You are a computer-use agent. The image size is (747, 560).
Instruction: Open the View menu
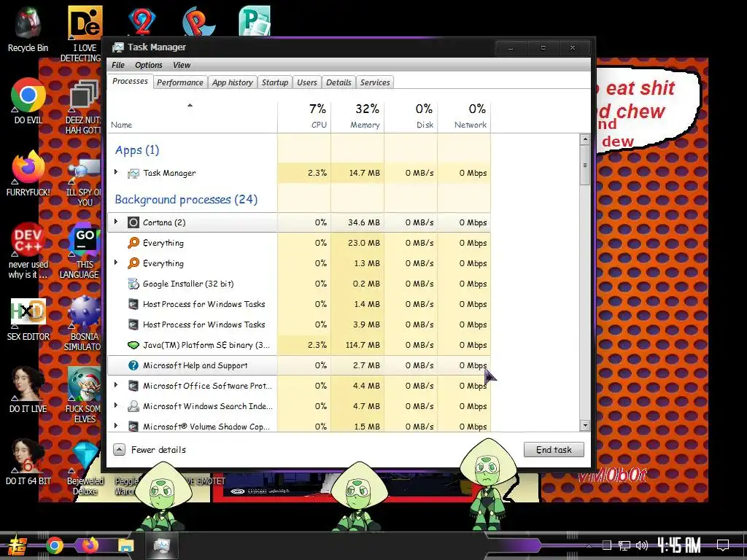(182, 65)
